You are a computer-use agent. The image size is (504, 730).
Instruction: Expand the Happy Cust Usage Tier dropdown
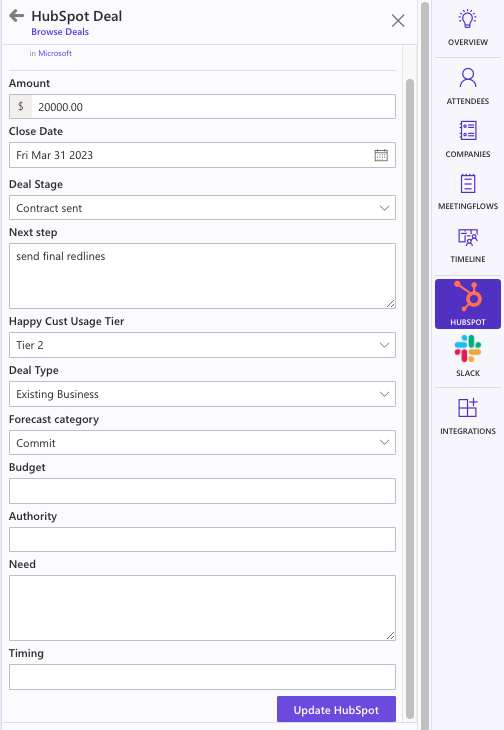point(202,345)
